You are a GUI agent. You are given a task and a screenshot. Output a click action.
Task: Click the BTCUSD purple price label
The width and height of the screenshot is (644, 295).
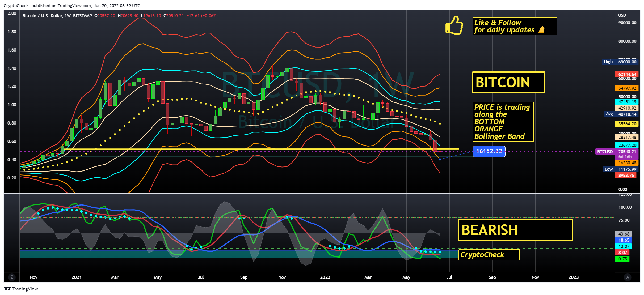click(605, 152)
